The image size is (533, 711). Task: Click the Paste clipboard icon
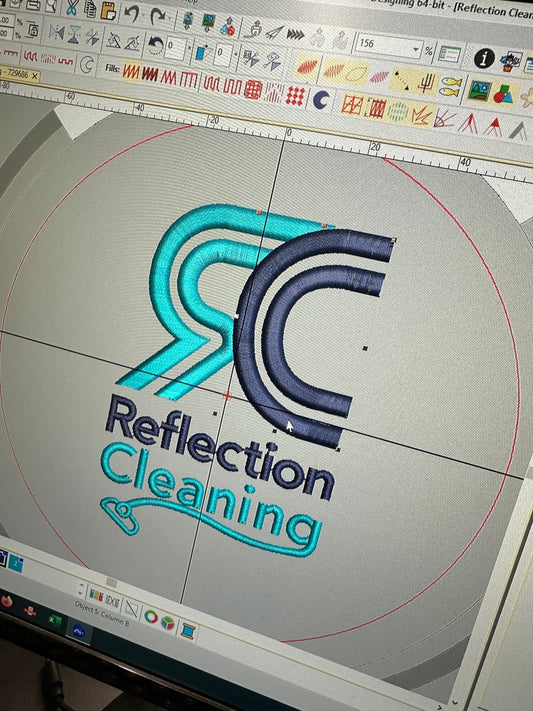click(x=108, y=11)
